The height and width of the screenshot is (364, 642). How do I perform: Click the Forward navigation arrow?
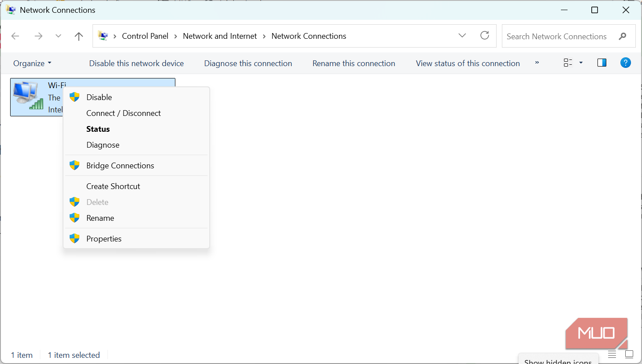point(38,36)
